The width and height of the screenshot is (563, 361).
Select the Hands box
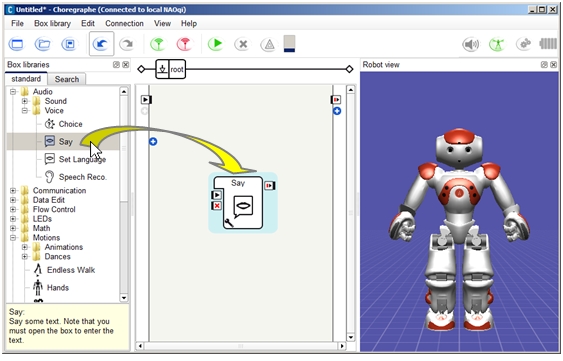(x=51, y=287)
